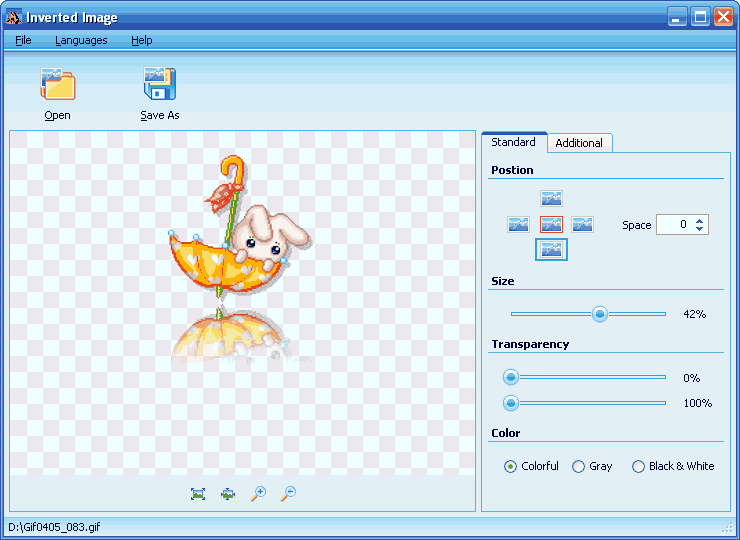Image resolution: width=740 pixels, height=540 pixels.
Task: Open the Help menu
Action: coord(142,40)
